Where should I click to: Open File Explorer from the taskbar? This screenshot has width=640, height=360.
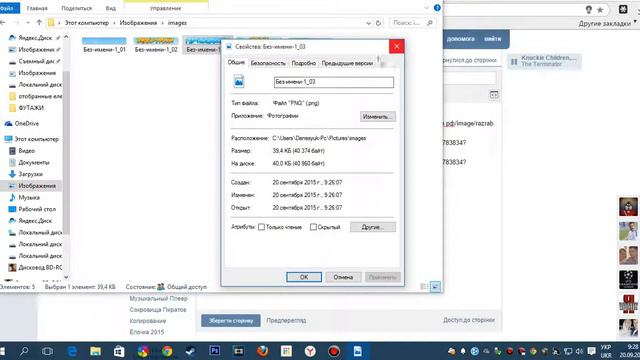(96, 351)
